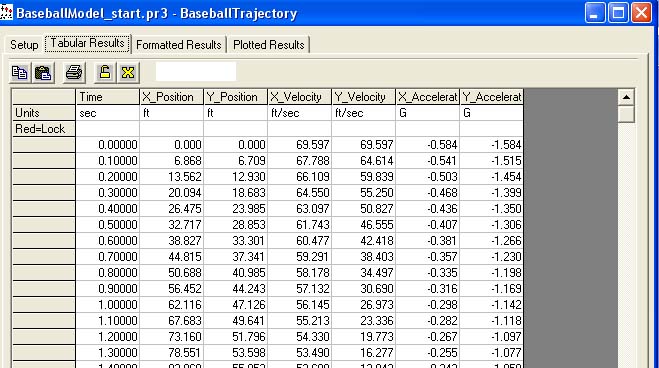Select the Y_Velocity column header

[x=364, y=97]
